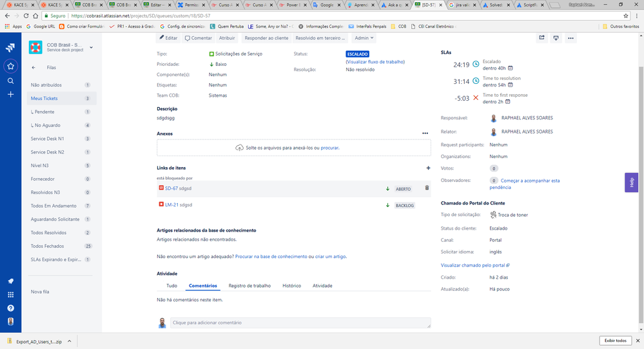The height and width of the screenshot is (349, 644).
Task: Open the help question mark icon
Action: [11, 308]
